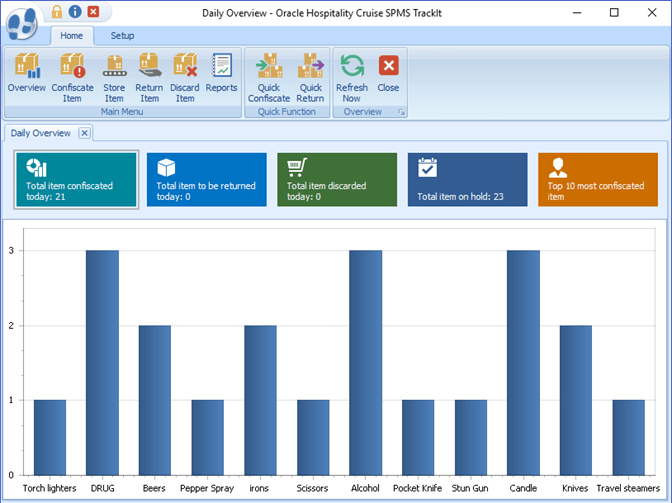Click the Pocket Knife bar

[x=418, y=437]
